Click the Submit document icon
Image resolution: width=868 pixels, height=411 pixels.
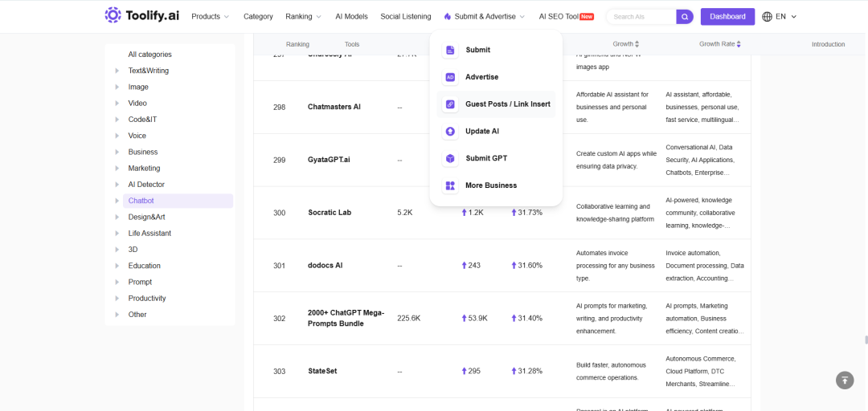coord(450,50)
